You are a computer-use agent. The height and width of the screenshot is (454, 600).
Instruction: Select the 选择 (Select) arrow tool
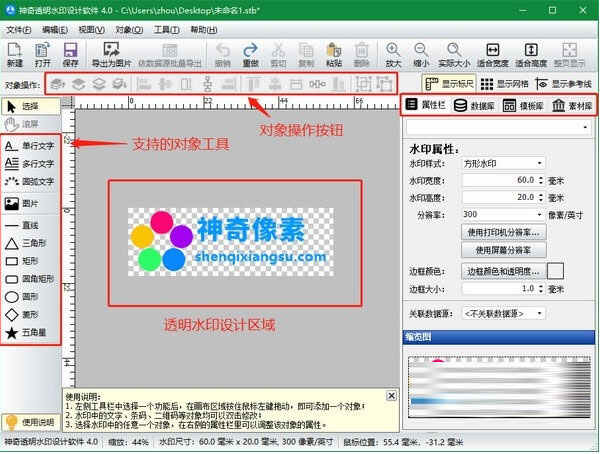coord(31,106)
